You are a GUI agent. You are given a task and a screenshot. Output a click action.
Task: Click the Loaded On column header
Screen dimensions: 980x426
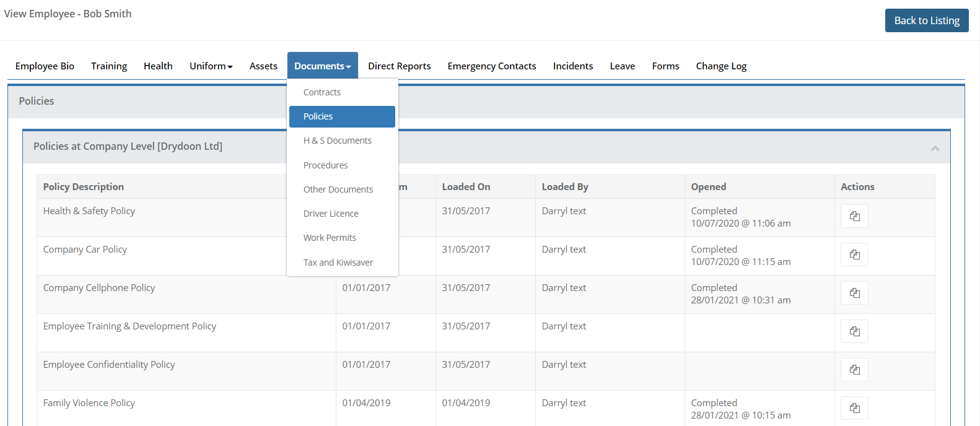tap(466, 187)
